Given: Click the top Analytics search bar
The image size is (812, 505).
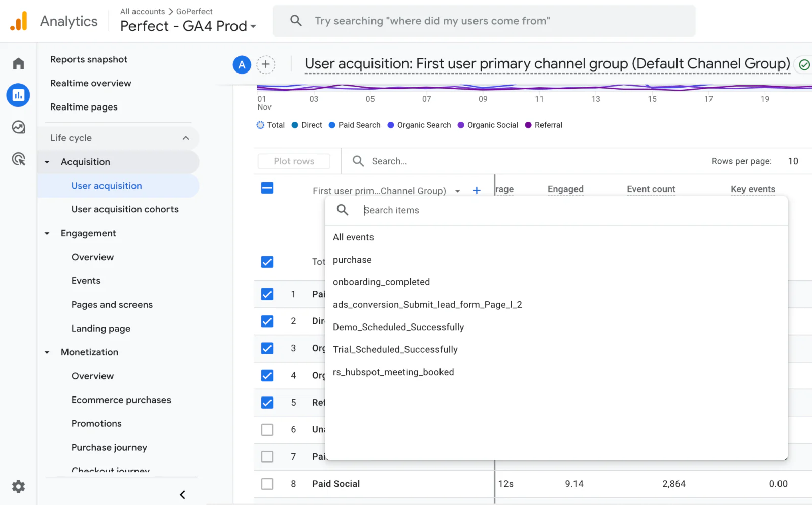Looking at the screenshot, I should (x=484, y=21).
